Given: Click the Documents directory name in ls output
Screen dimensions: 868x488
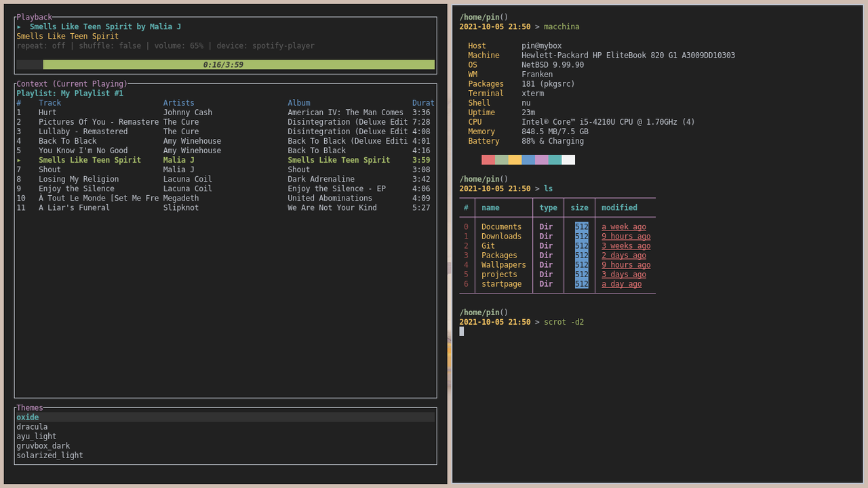Looking at the screenshot, I should [501, 227].
